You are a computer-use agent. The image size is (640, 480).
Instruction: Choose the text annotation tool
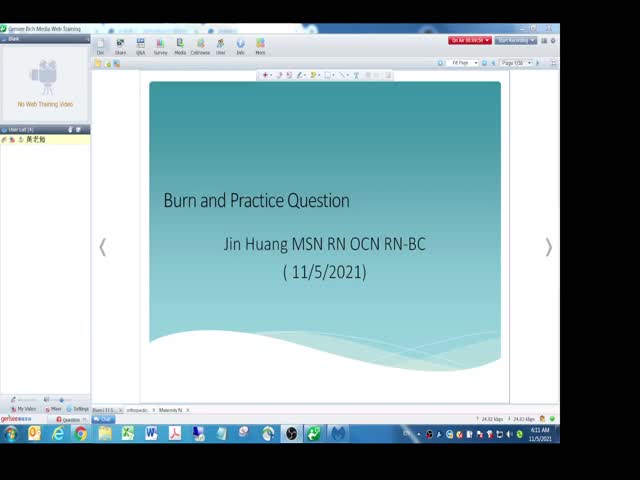coord(356,75)
